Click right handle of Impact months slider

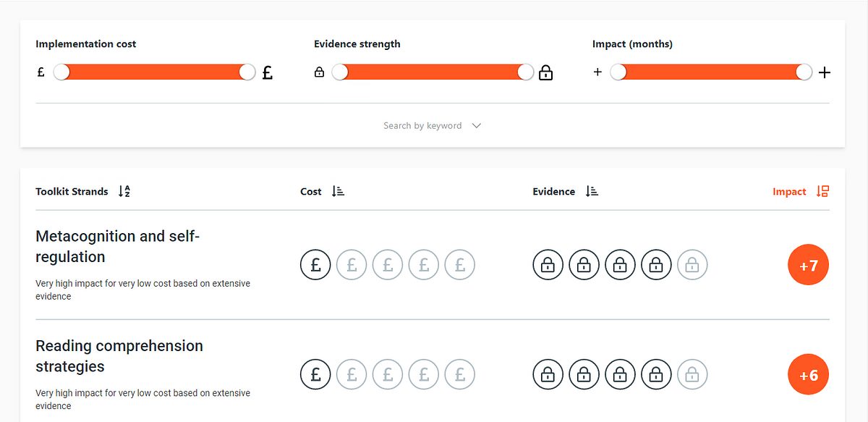click(x=804, y=72)
